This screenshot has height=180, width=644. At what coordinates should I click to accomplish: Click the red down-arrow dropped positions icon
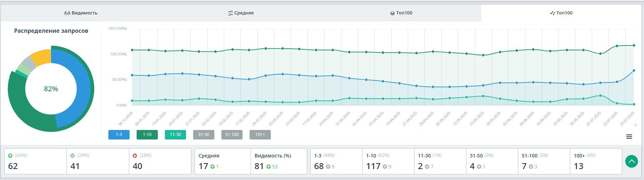click(x=135, y=155)
